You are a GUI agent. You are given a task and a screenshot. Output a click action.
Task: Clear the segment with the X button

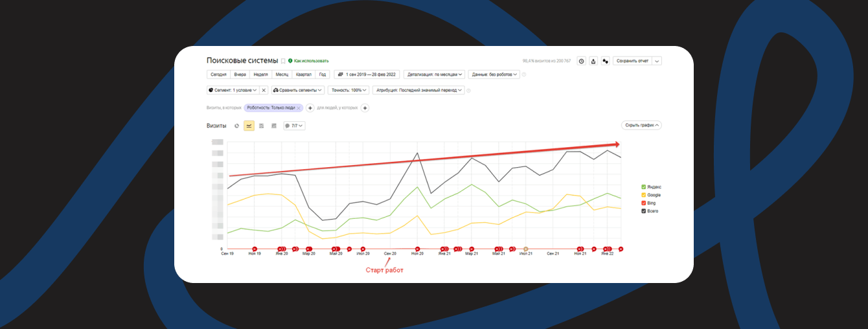(x=264, y=90)
